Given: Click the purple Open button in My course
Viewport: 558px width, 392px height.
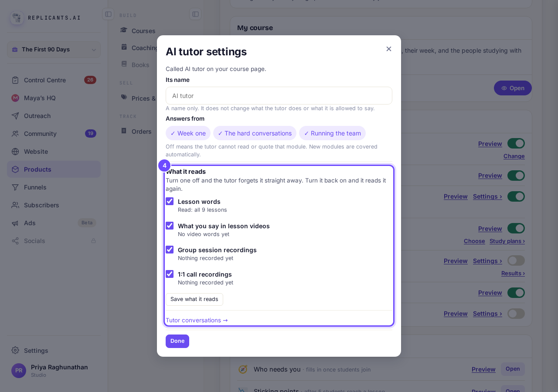Looking at the screenshot, I should click(513, 88).
